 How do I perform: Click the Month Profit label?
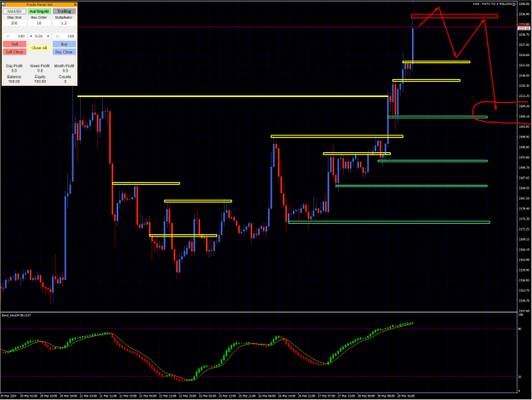[x=64, y=66]
